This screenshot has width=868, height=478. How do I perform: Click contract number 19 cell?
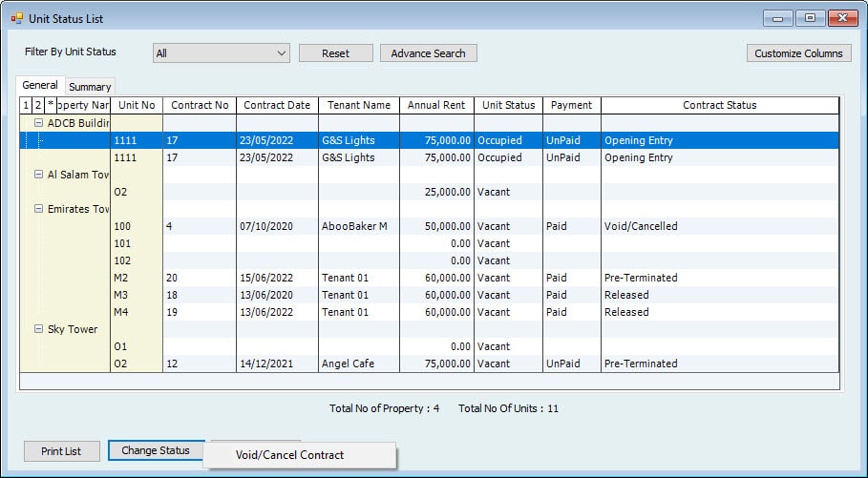(200, 311)
